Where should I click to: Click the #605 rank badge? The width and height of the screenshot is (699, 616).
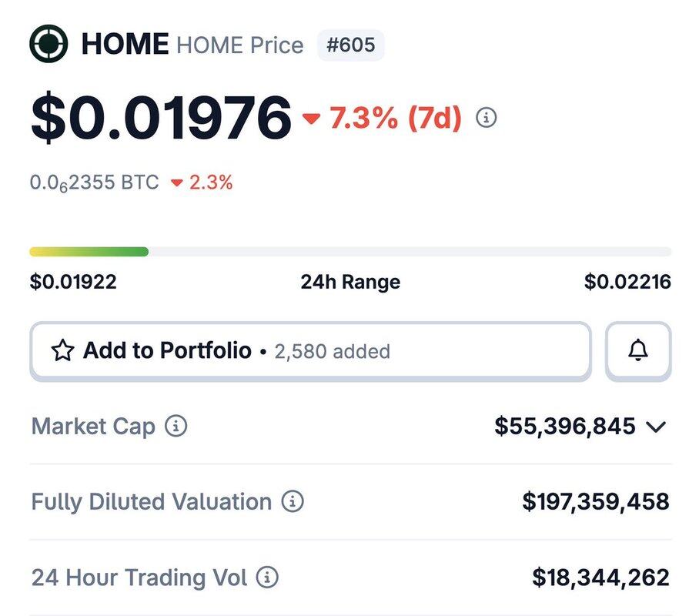(350, 45)
